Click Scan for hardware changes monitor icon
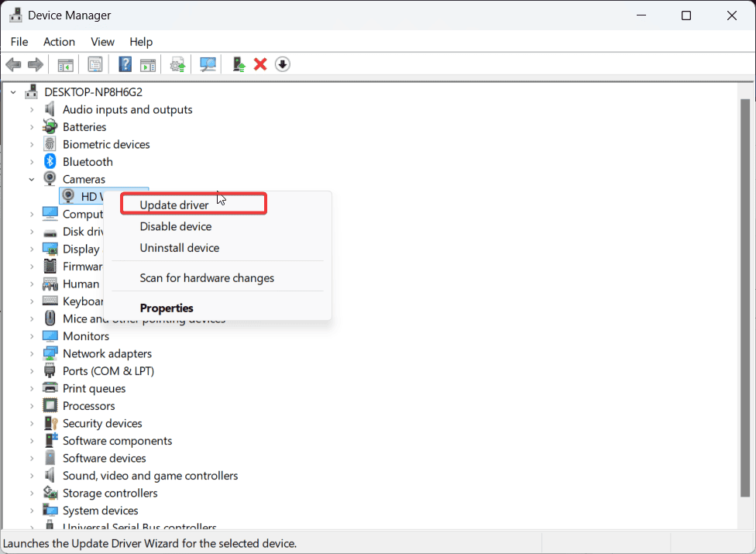Viewport: 756px width, 554px height. tap(208, 64)
